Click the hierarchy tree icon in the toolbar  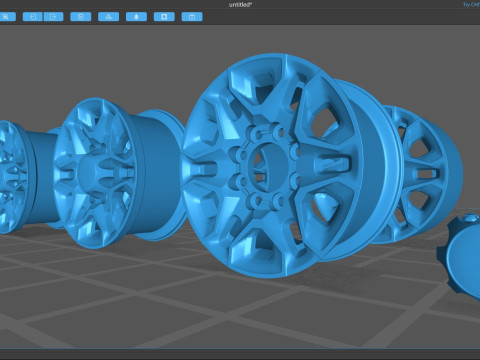pos(108,17)
